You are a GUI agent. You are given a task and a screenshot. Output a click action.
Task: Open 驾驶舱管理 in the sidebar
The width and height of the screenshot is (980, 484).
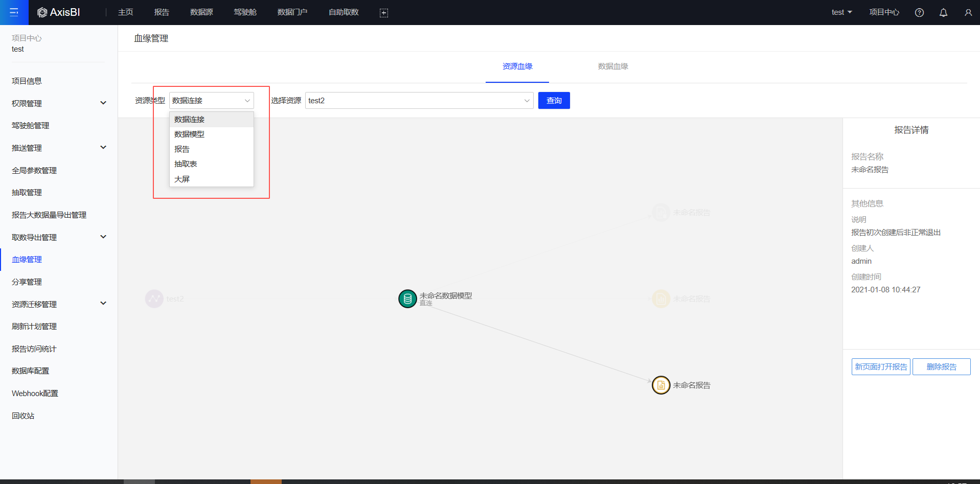[x=31, y=125]
